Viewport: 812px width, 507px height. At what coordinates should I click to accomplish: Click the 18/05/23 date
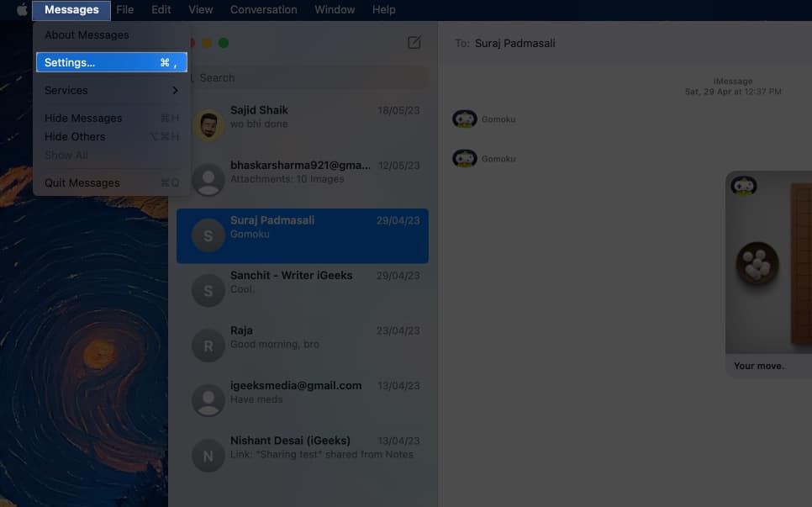coord(398,110)
